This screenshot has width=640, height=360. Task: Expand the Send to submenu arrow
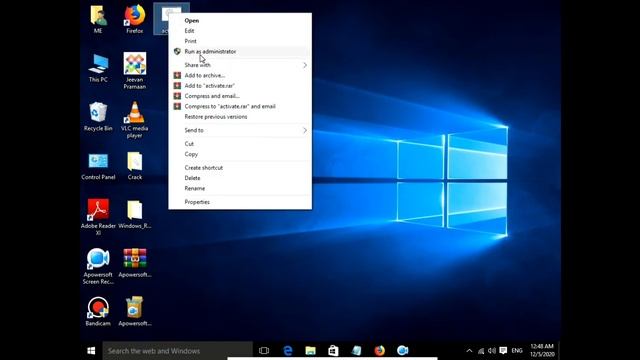pyautogui.click(x=304, y=130)
